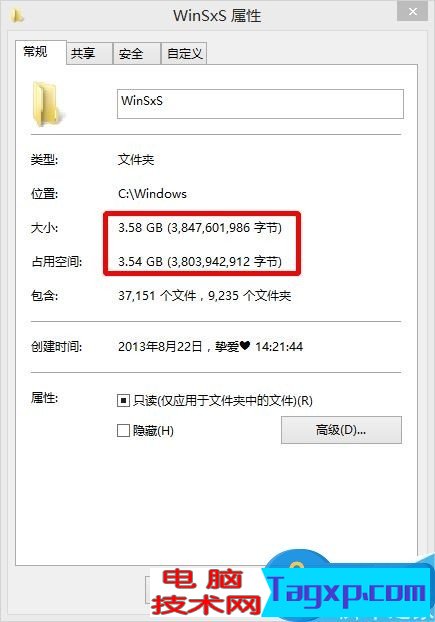Enable the 隐藏(H) hidden checkbox

click(123, 430)
